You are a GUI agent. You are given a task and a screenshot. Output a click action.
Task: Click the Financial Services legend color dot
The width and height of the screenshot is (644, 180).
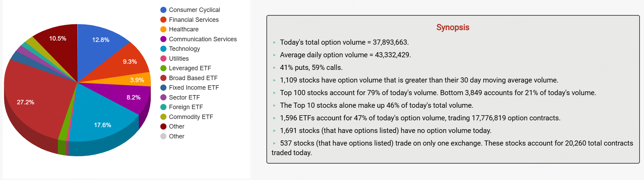tap(163, 20)
